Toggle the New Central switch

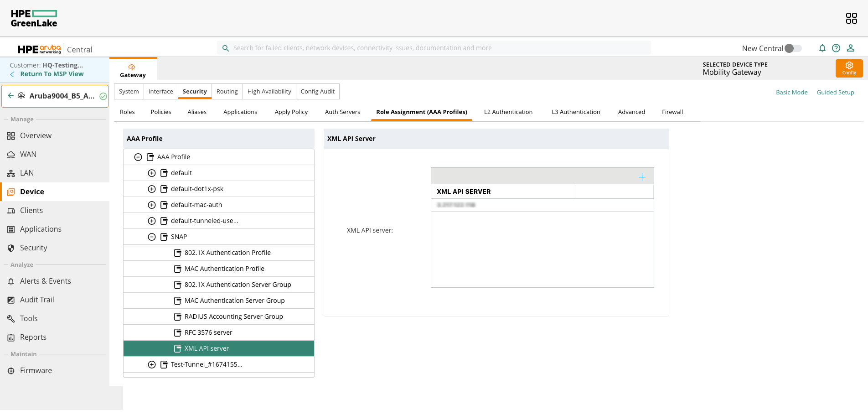[x=793, y=48]
